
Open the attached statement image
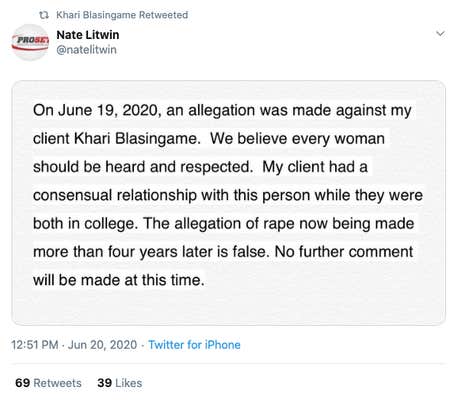[x=229, y=203]
